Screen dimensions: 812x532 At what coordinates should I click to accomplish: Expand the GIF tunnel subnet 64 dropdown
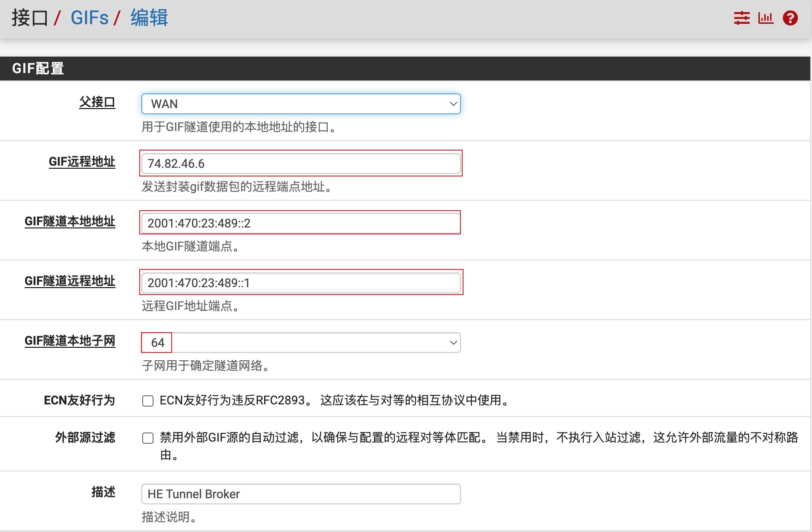[301, 343]
